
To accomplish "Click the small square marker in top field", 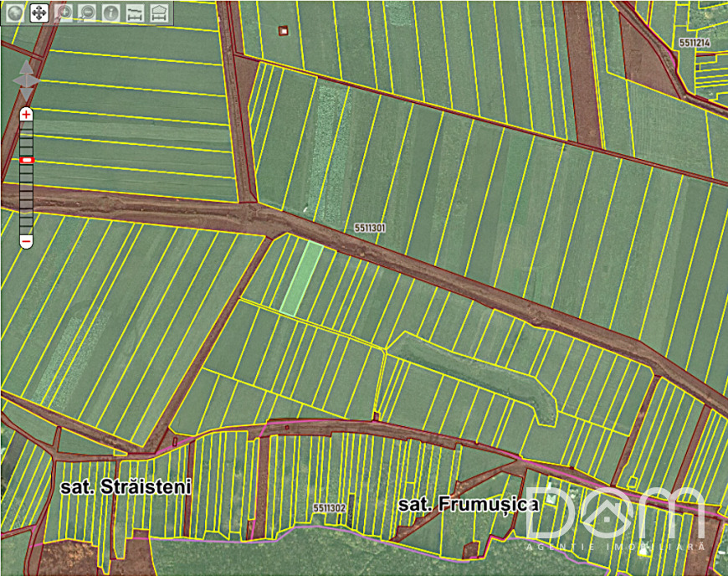I will 284,31.
